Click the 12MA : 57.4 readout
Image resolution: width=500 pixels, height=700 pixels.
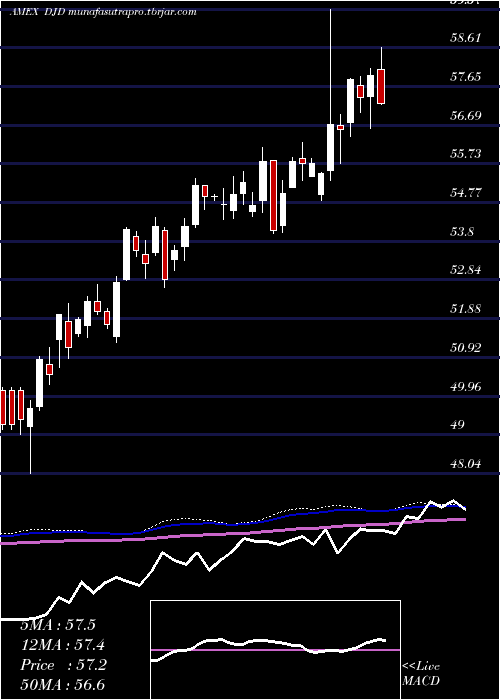point(63,645)
